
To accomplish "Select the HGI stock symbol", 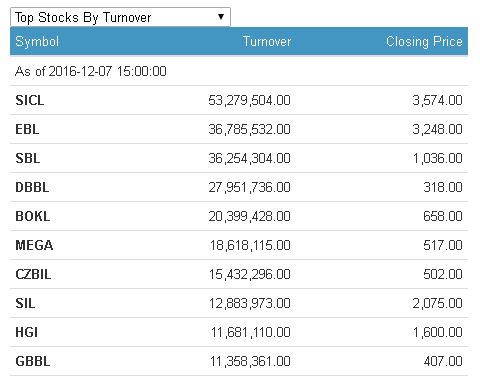I will [26, 332].
